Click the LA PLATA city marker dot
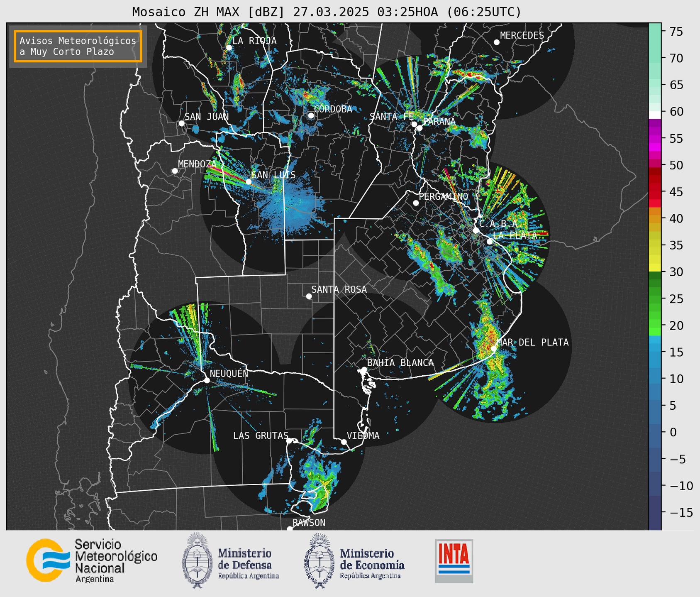This screenshot has width=700, height=597. click(x=490, y=242)
